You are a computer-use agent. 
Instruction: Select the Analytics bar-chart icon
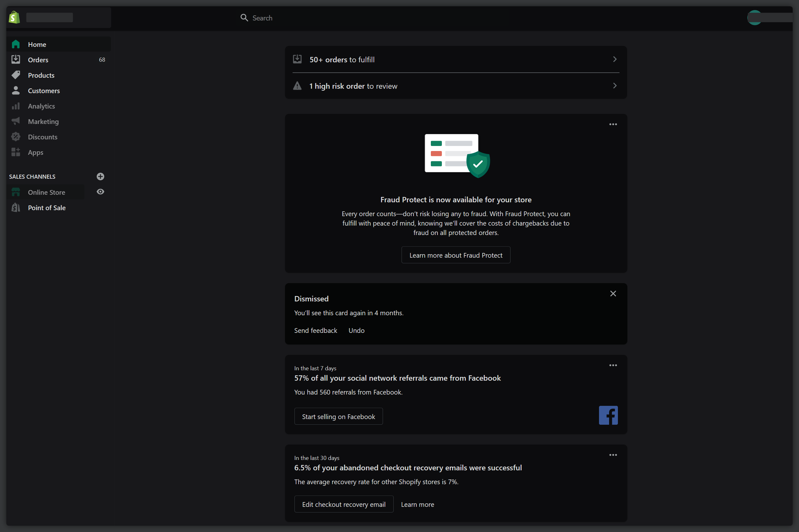click(x=16, y=106)
